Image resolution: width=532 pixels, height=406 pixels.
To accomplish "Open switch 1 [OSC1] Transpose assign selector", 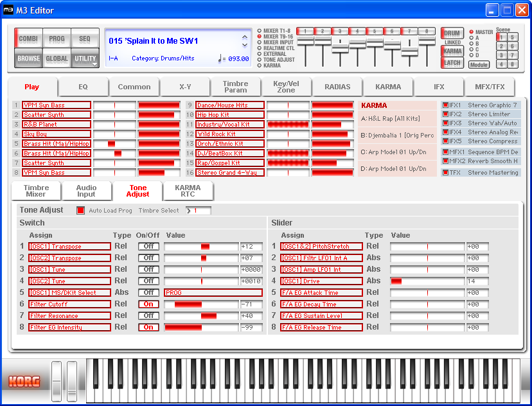I will (69, 247).
